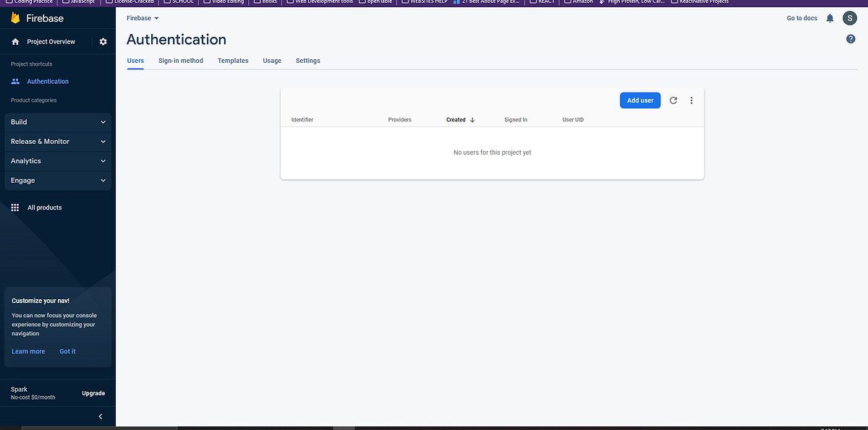Collapse the sidebar with left chevron

[101, 416]
